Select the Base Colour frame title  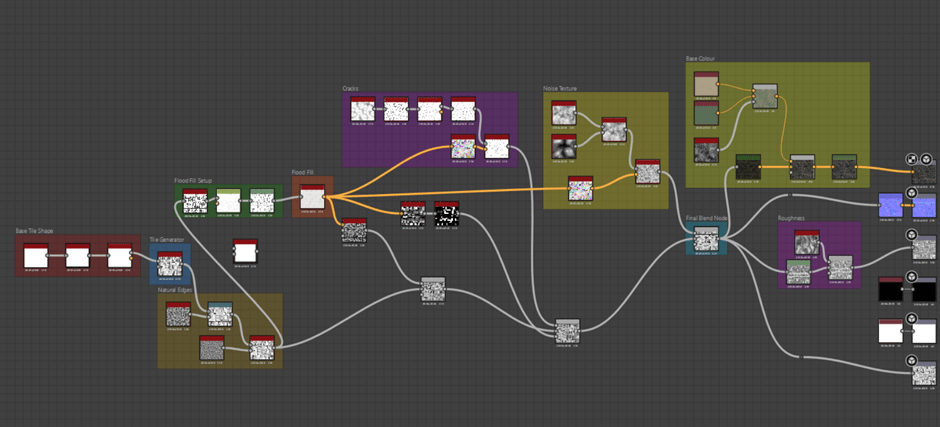point(700,59)
